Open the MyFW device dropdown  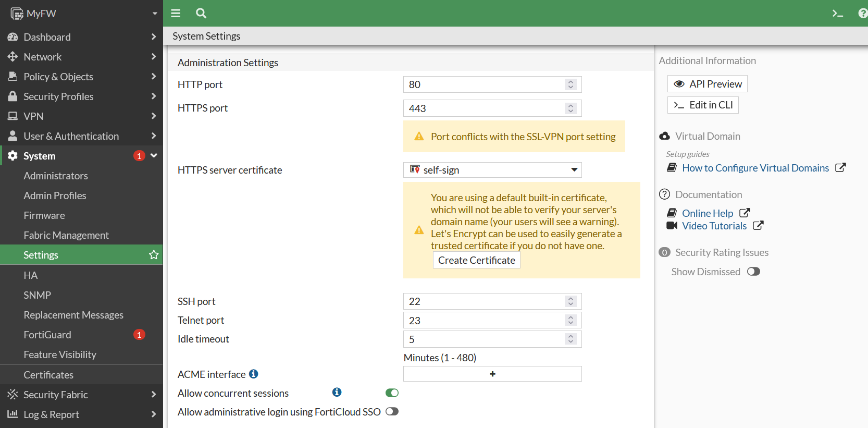(155, 14)
